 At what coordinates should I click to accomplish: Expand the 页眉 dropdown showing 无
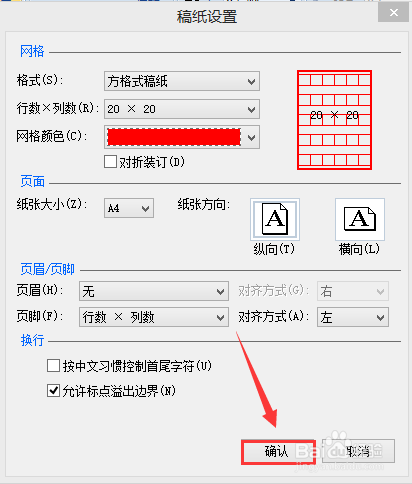click(x=154, y=291)
